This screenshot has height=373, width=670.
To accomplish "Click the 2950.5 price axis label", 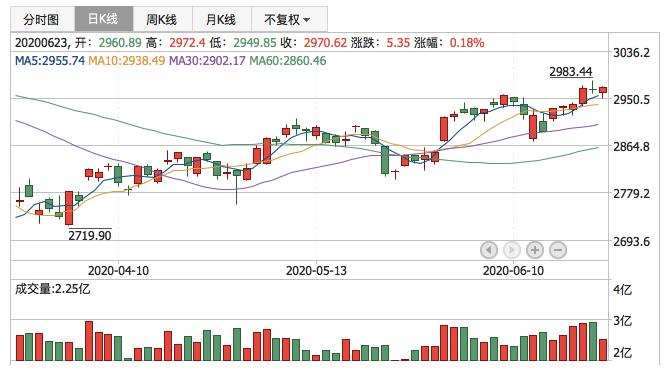I will (632, 100).
